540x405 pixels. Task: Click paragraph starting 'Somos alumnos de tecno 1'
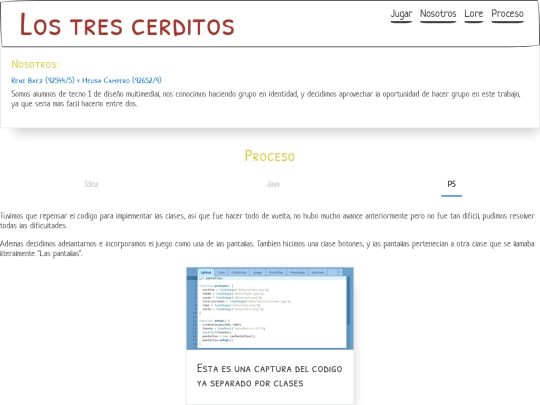click(x=266, y=98)
